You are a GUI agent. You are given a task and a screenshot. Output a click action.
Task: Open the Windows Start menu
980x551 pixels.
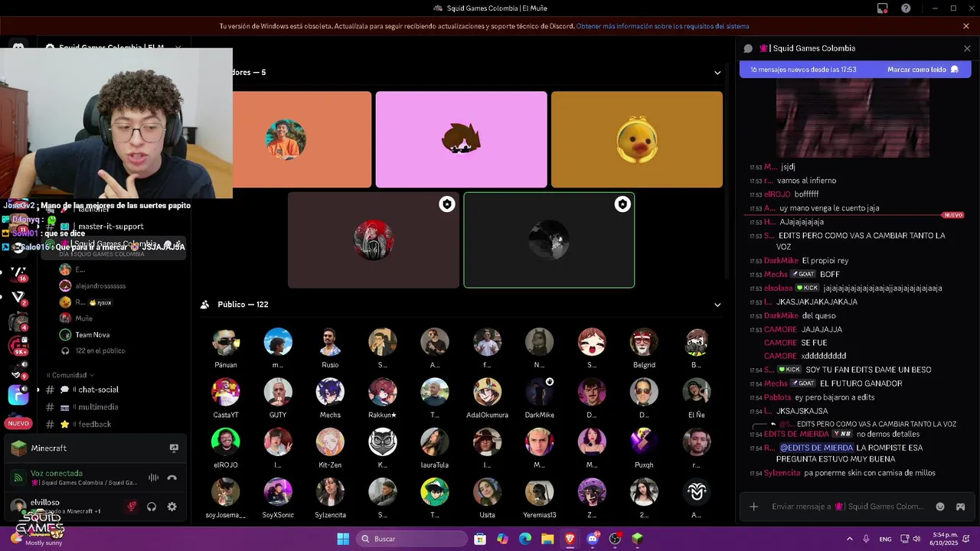[343, 539]
